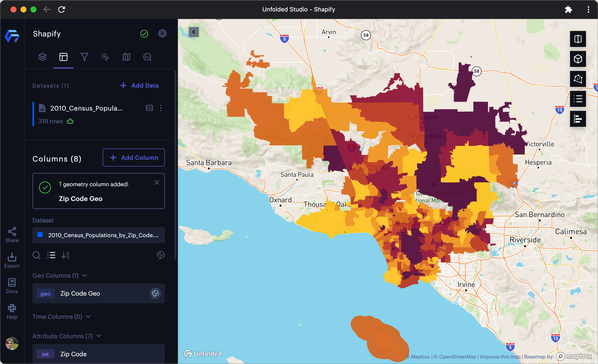Open the Shapify map settings gear

coord(162,33)
